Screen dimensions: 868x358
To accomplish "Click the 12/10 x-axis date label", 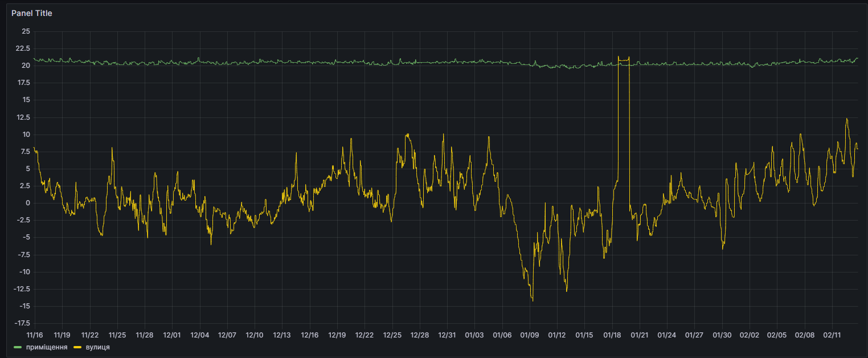I will click(255, 335).
